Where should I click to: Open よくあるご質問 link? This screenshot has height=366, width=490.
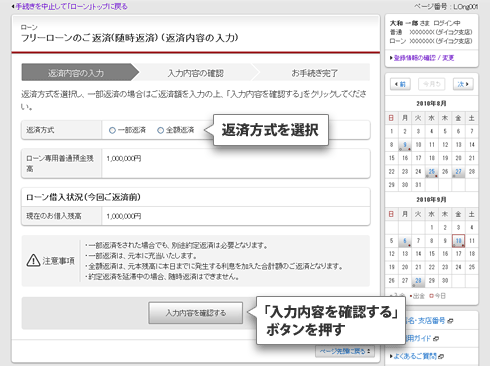(415, 356)
